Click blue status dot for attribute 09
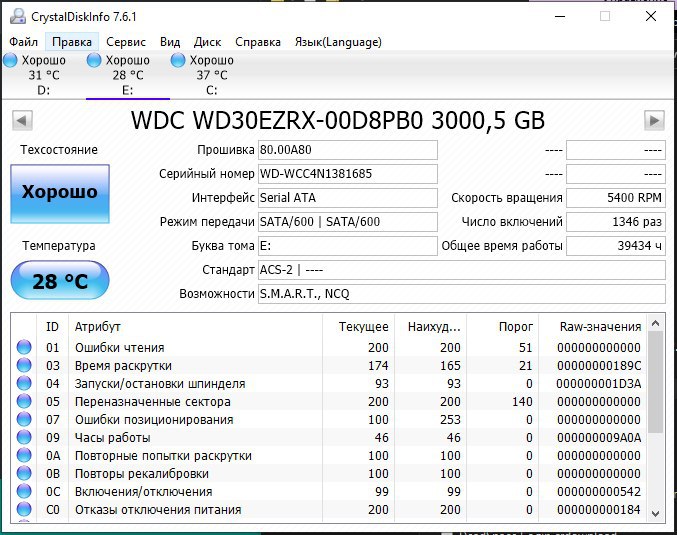The width and height of the screenshot is (677, 535). click(x=24, y=437)
